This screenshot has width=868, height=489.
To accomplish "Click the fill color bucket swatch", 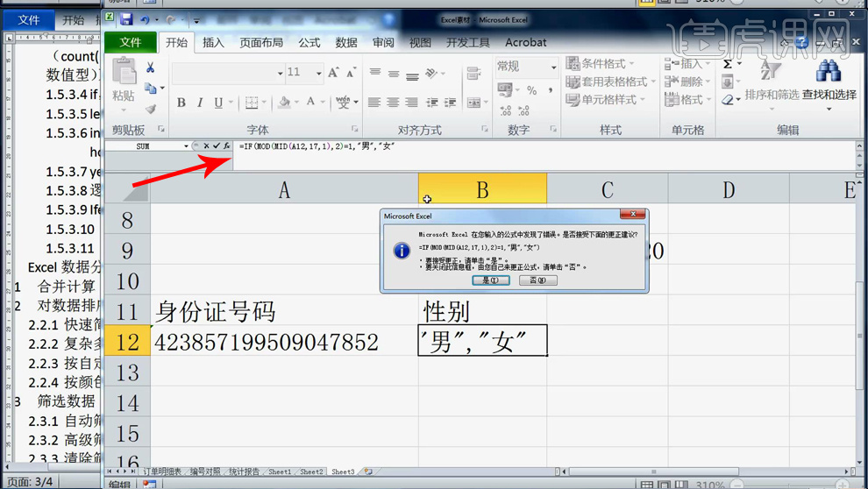I will click(x=285, y=103).
